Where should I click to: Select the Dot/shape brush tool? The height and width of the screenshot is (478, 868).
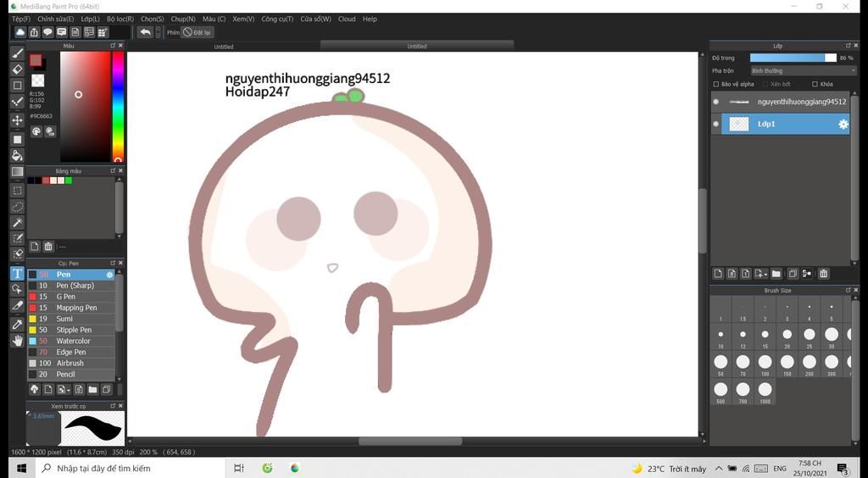pos(17,101)
